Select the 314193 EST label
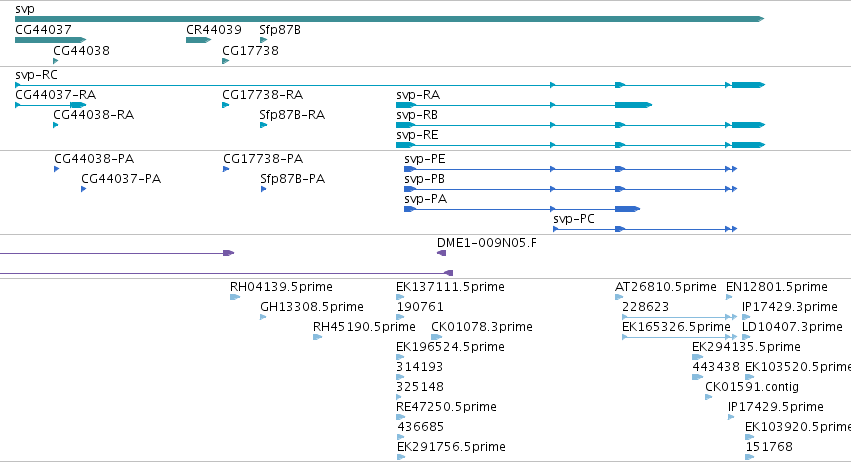This screenshot has height=462, width=851. (x=420, y=367)
